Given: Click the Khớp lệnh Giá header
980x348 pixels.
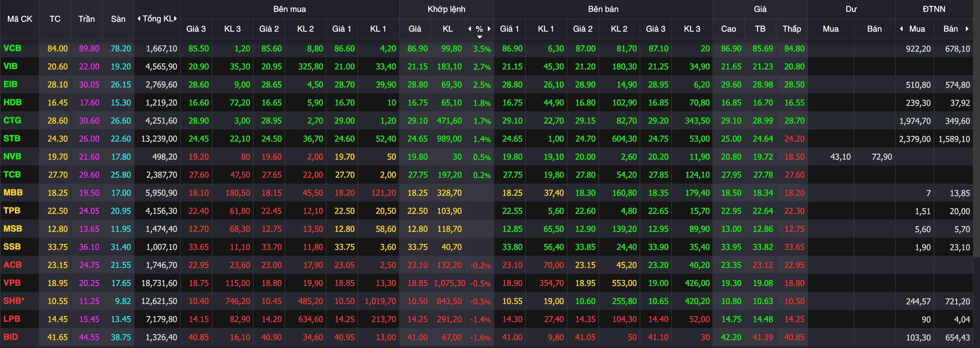Looking at the screenshot, I should coord(415,29).
